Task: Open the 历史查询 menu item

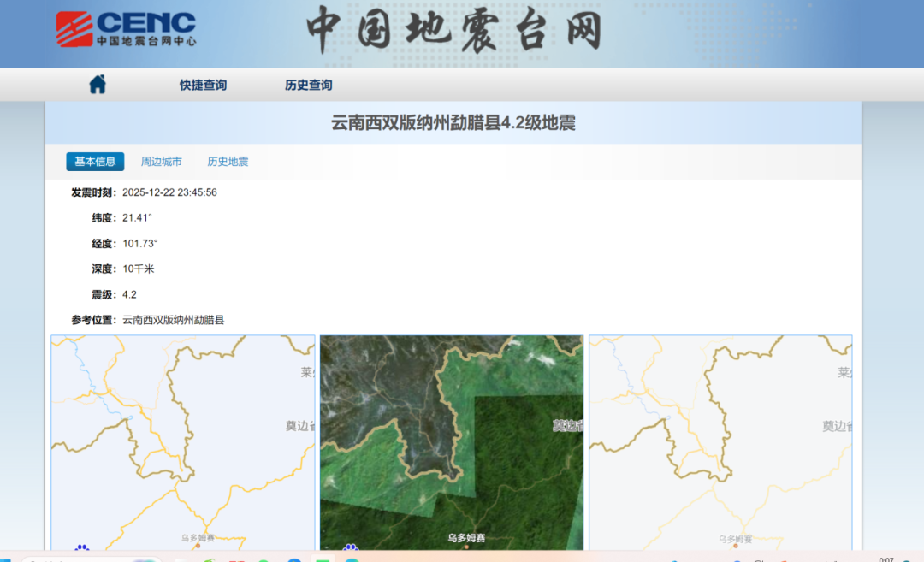Action: coord(308,86)
